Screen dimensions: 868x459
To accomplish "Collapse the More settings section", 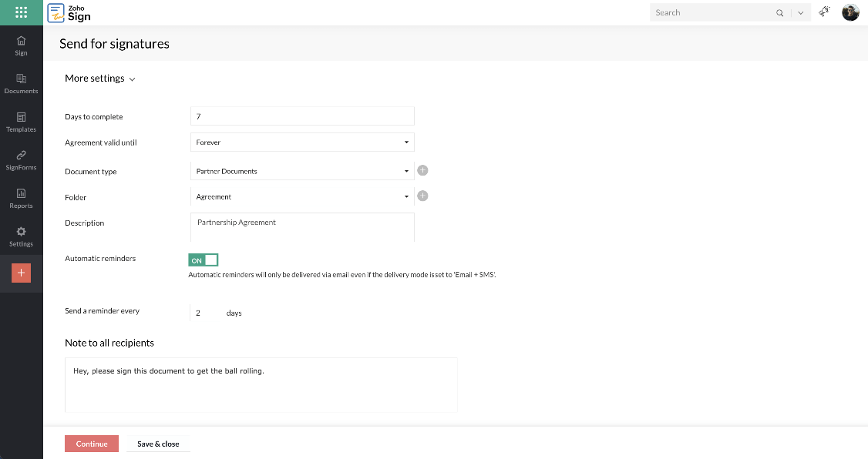I will [x=132, y=78].
